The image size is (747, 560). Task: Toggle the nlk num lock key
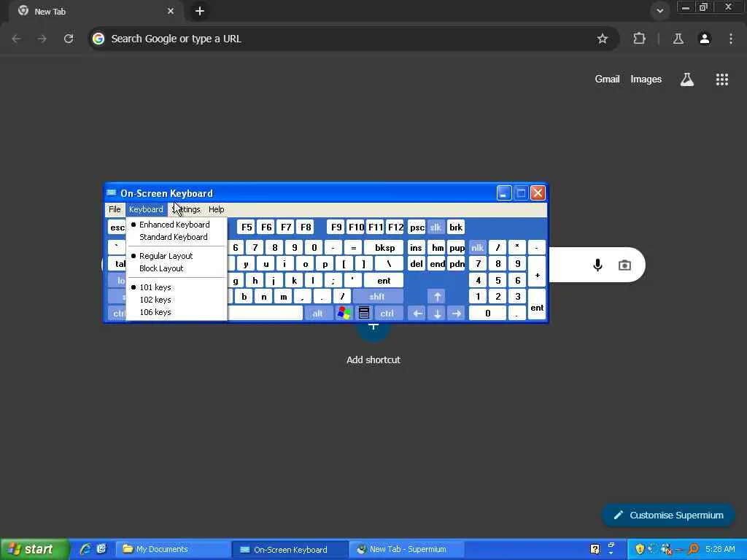(x=477, y=248)
